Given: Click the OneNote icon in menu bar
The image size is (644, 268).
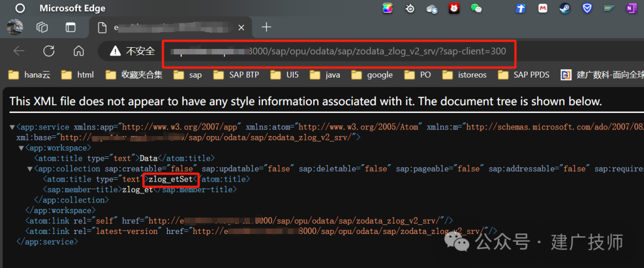Looking at the screenshot, I should (630, 8).
